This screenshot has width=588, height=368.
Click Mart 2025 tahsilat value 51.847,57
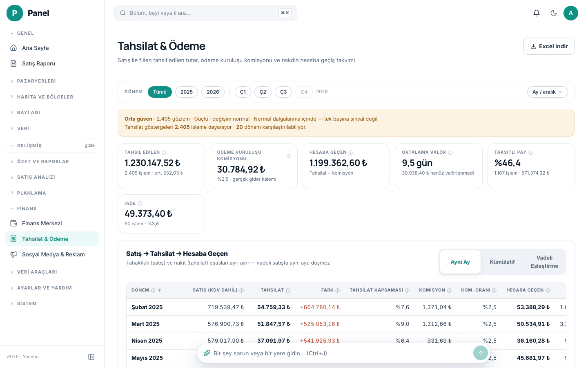tap(274, 324)
